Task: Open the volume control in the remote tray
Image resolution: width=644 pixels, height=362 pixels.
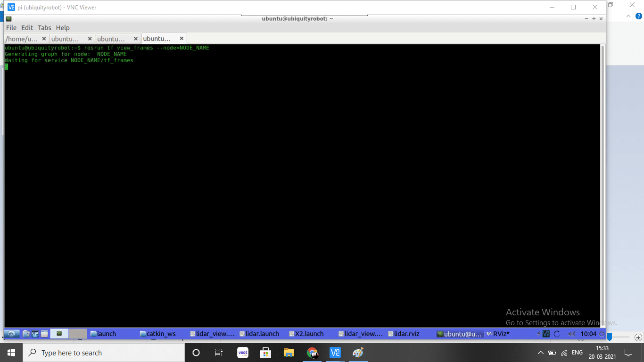Action: click(571, 334)
